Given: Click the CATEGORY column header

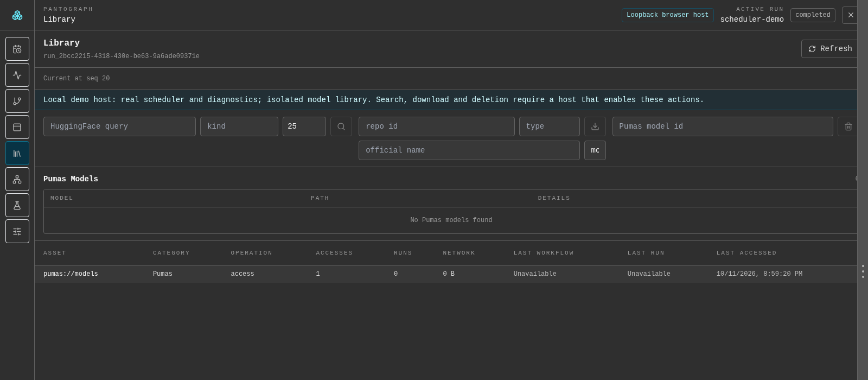Looking at the screenshot, I should coord(171,253).
